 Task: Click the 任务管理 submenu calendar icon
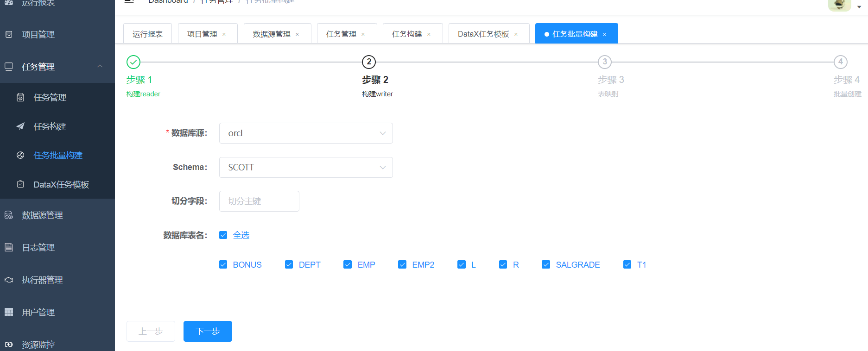pyautogui.click(x=20, y=97)
